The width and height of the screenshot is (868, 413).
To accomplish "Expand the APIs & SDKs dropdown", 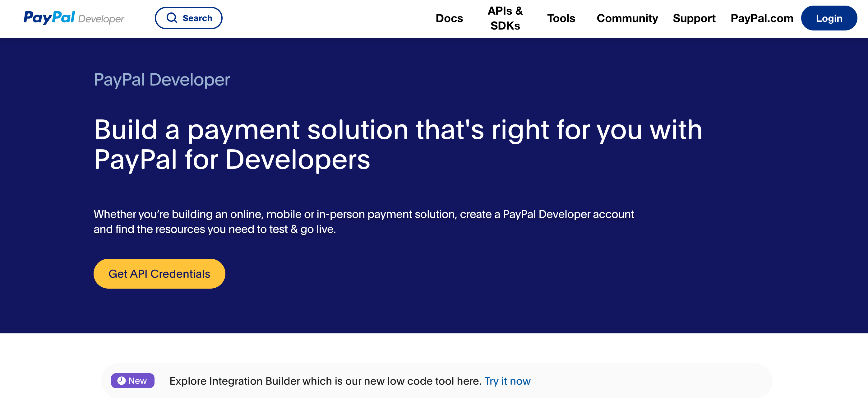I will tap(506, 18).
